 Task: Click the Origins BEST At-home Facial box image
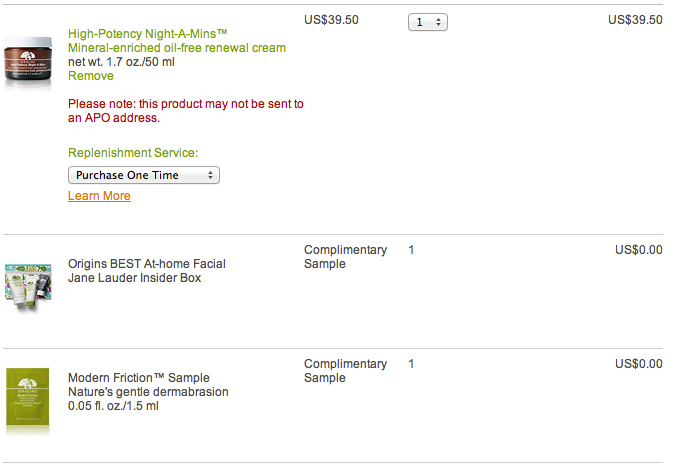28,288
